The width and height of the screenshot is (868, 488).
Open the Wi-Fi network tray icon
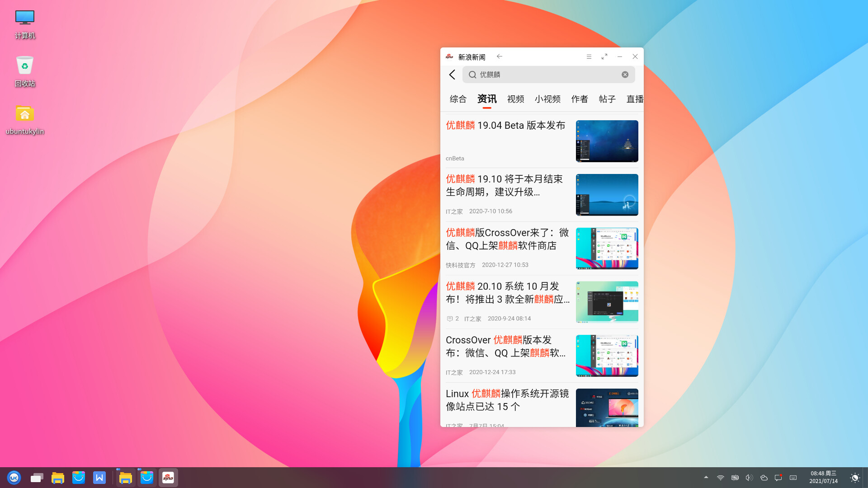720,478
